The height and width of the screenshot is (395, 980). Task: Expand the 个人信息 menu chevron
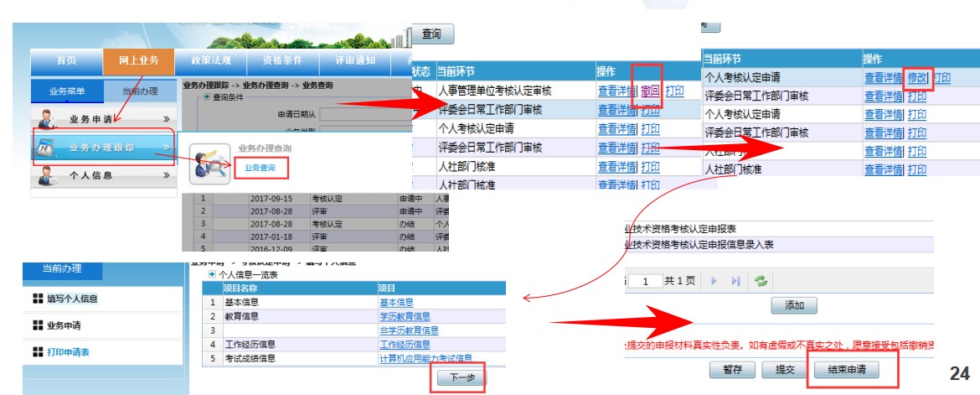167,175
